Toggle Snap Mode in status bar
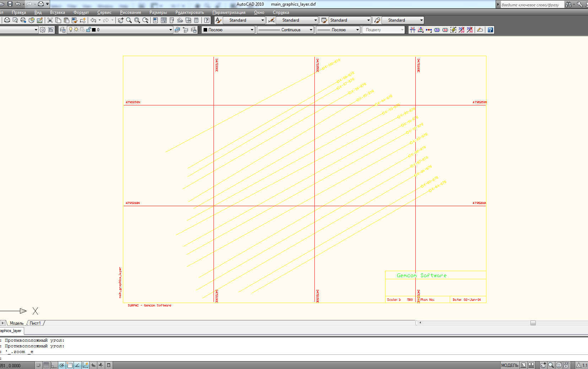This screenshot has height=369, width=588. (38, 365)
